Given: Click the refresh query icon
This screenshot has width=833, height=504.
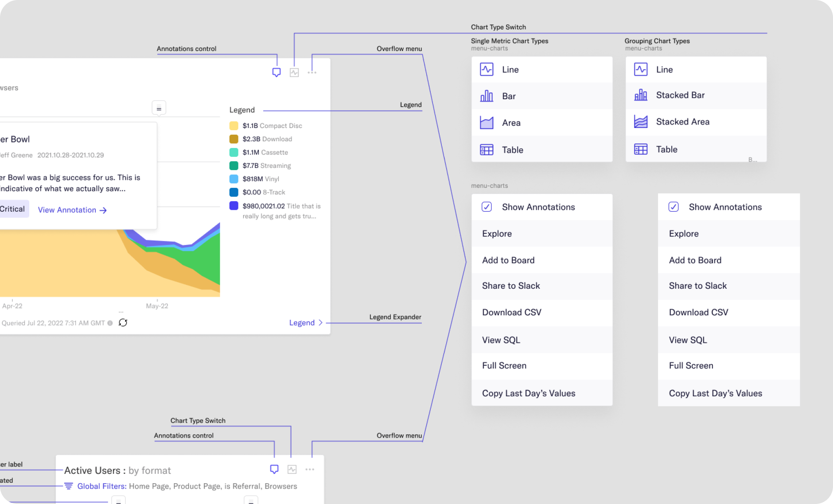Looking at the screenshot, I should click(x=123, y=323).
